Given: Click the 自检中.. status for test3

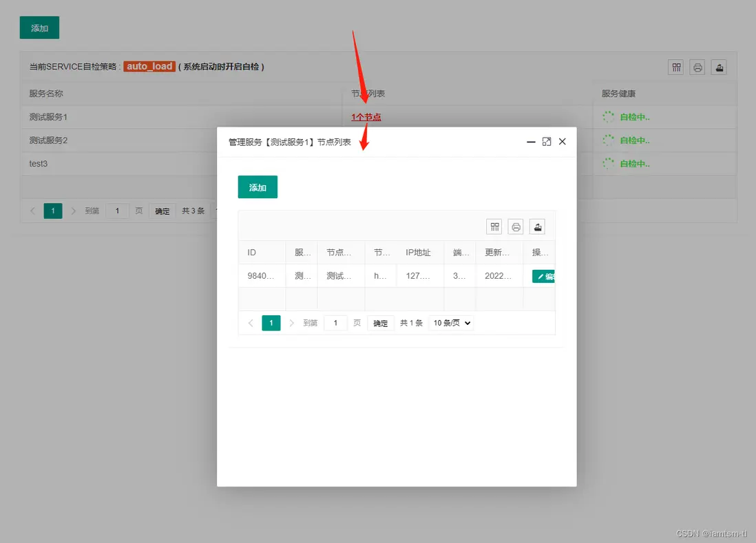Looking at the screenshot, I should 635,164.
